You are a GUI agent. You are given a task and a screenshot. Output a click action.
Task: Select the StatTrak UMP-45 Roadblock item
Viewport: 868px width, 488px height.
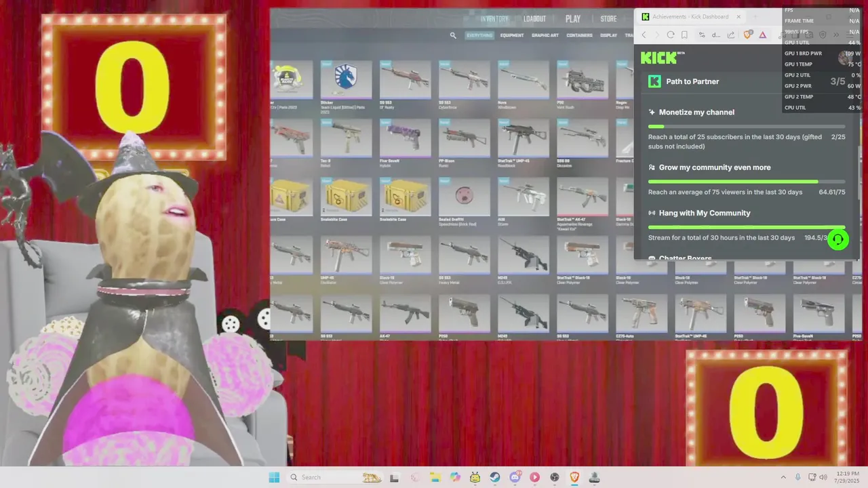point(524,138)
